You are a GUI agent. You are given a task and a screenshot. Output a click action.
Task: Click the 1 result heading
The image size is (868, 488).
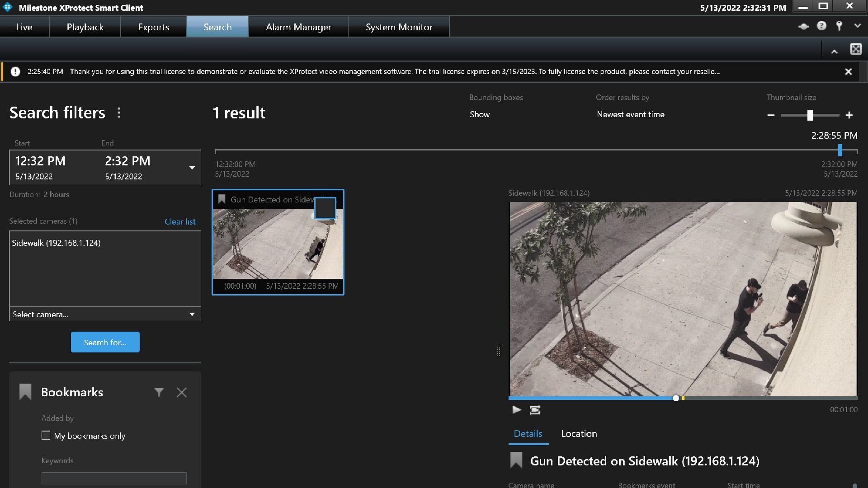click(x=239, y=113)
